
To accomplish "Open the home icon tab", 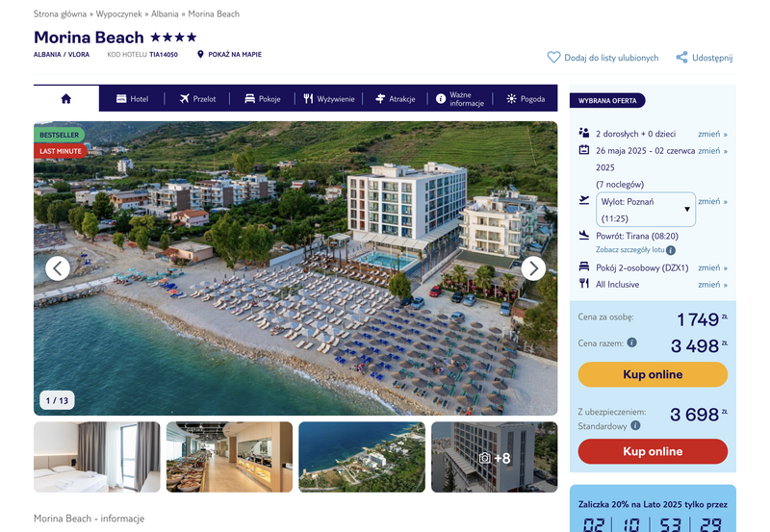I will click(x=66, y=99).
